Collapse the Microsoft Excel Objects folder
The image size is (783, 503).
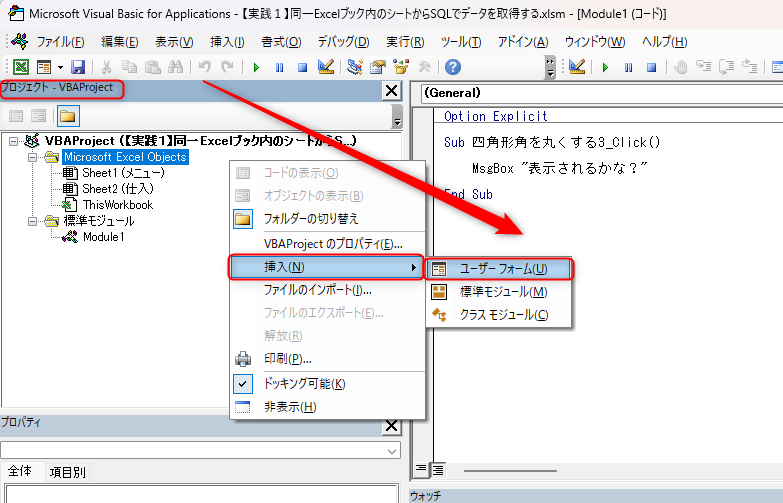point(32,157)
